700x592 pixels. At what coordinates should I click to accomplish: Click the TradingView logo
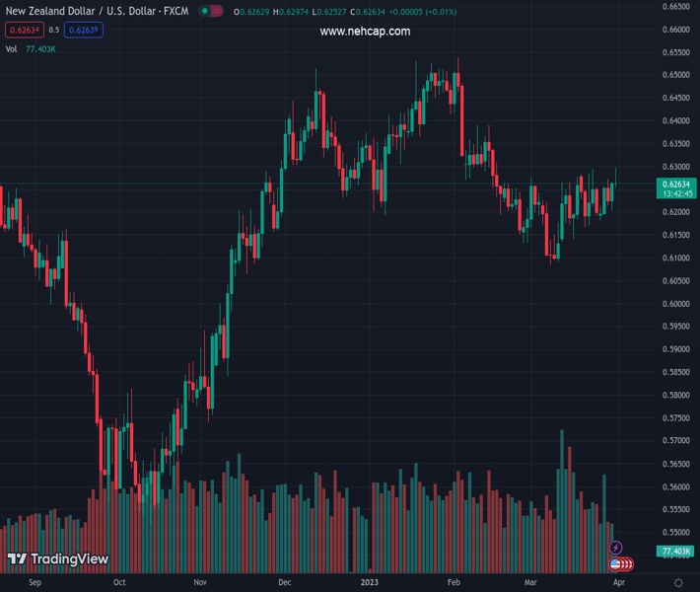pyautogui.click(x=57, y=559)
